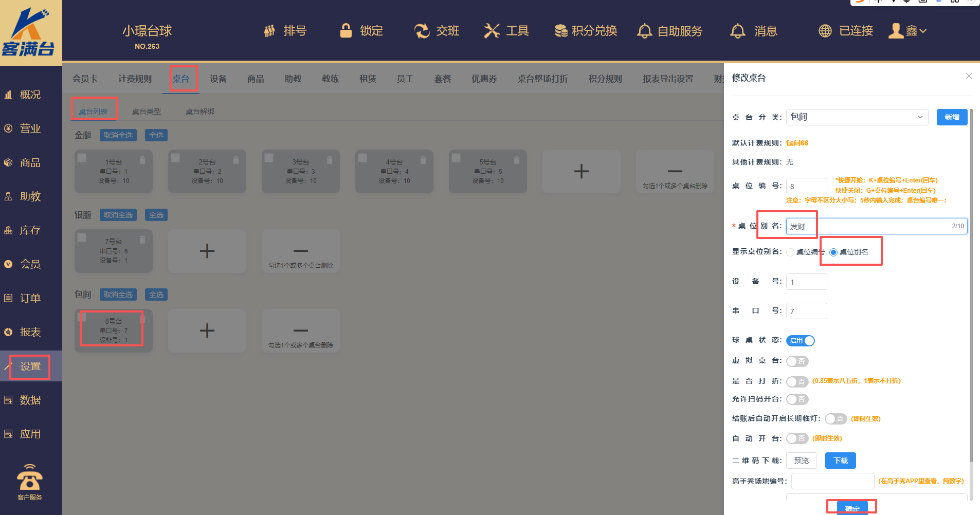Open the 桌台类型 sub-tab

[146, 112]
